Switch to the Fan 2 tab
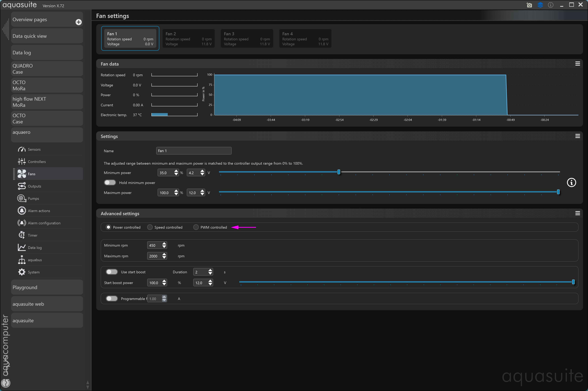This screenshot has width=588, height=391. click(188, 39)
